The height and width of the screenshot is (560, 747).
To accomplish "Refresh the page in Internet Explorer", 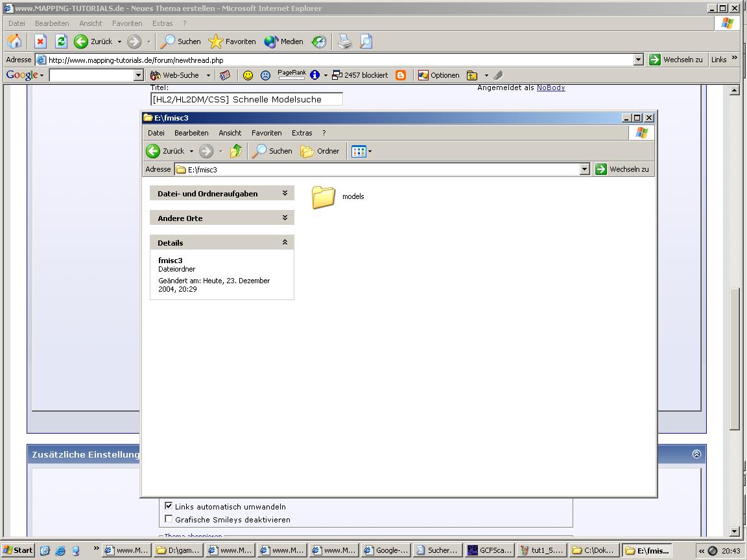I will pyautogui.click(x=61, y=41).
